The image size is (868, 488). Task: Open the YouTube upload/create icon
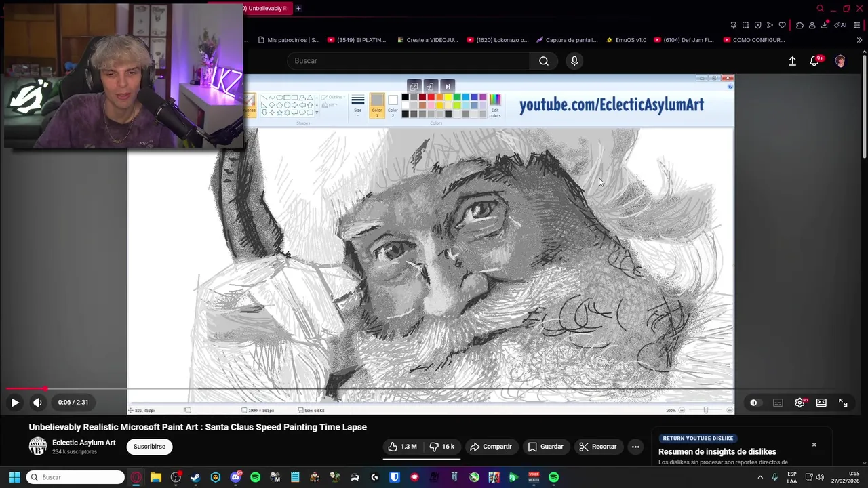[792, 61]
